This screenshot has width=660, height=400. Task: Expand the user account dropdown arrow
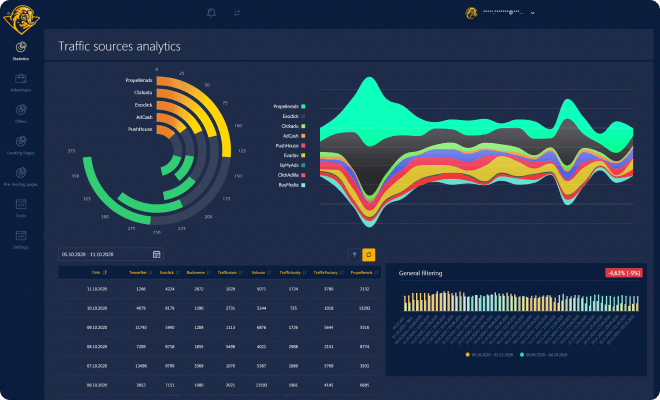tap(533, 13)
